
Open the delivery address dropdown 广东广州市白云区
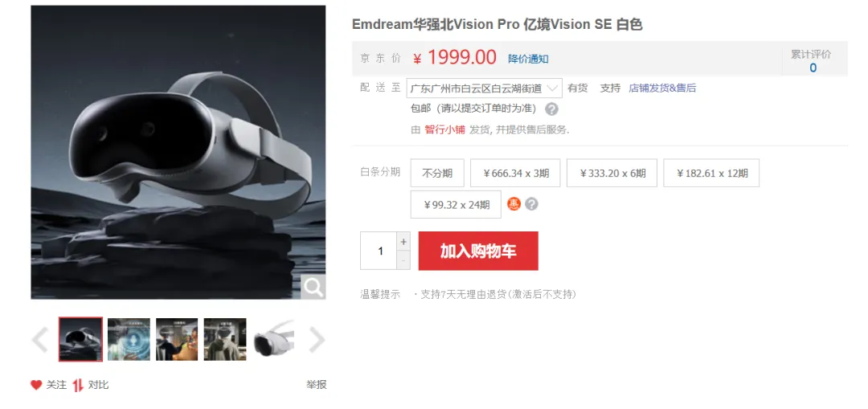click(485, 88)
